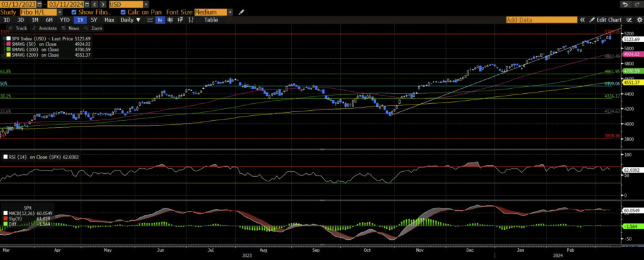
Task: Uncheck the Calc on Pan checkbox
Action: click(123, 12)
